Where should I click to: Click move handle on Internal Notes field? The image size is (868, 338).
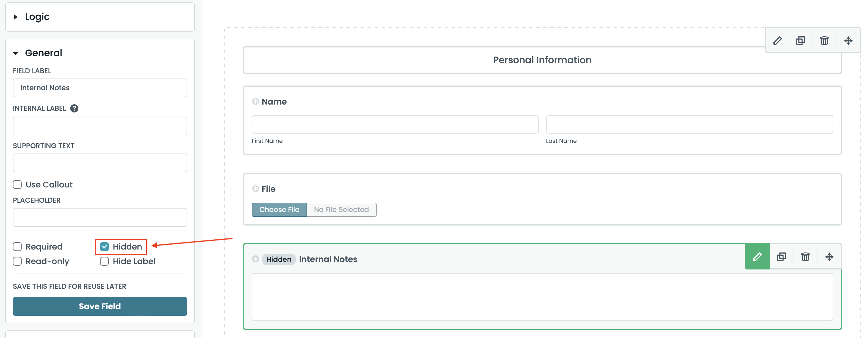829,257
